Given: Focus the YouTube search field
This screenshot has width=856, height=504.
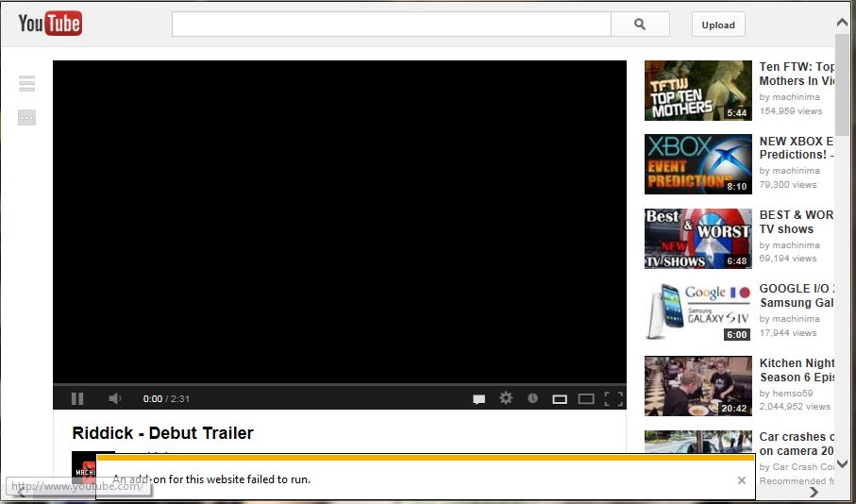Looking at the screenshot, I should click(392, 24).
